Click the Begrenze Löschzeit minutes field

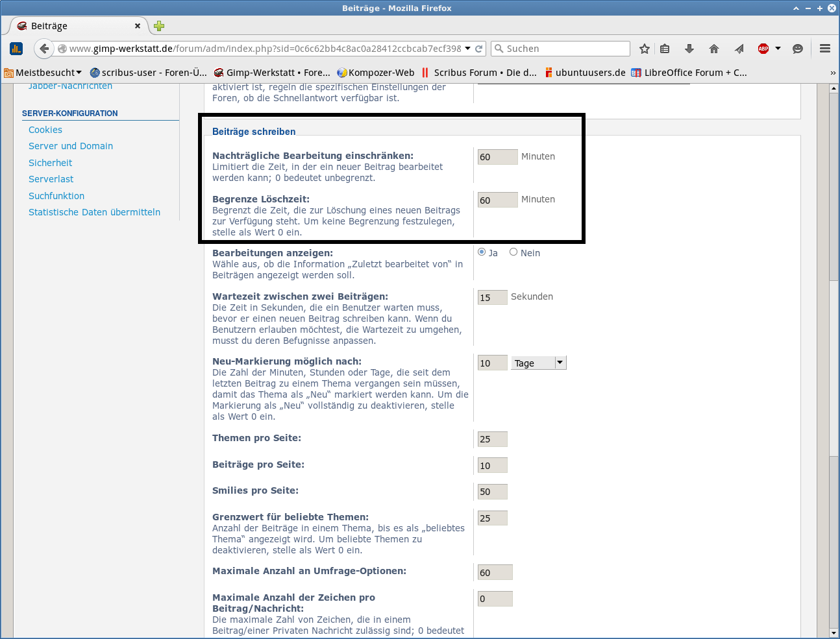click(x=498, y=200)
